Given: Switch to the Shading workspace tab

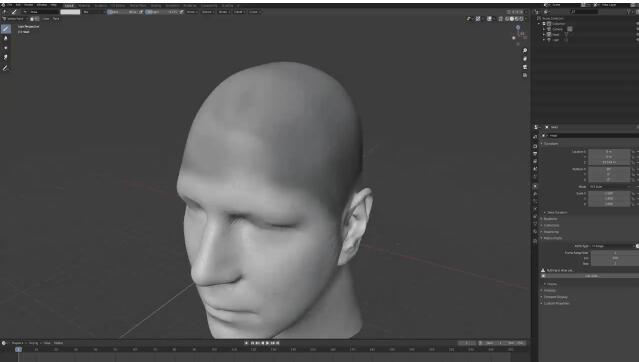Looking at the screenshot, I should [x=156, y=5].
